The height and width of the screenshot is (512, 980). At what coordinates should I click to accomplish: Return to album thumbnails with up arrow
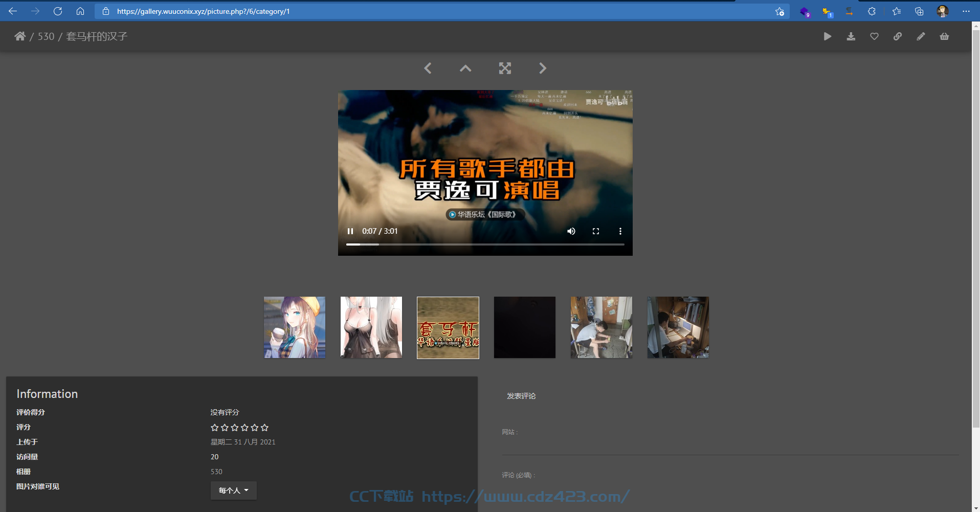(465, 68)
